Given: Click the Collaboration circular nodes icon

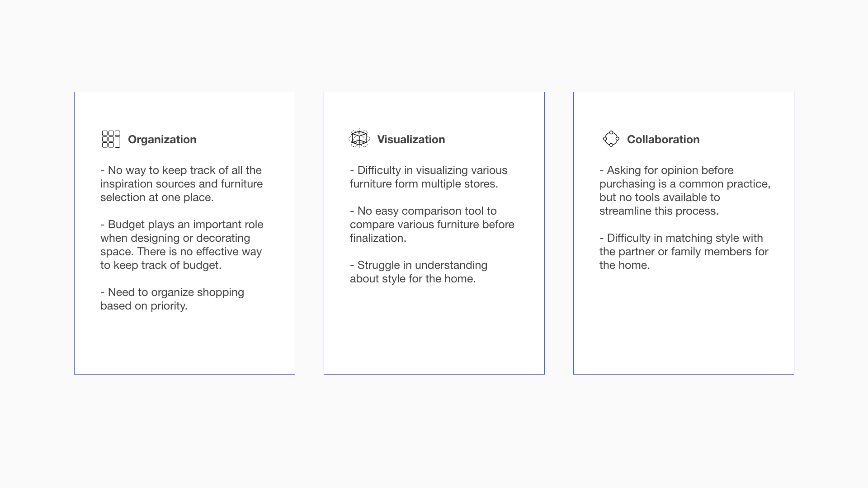Looking at the screenshot, I should [x=611, y=139].
